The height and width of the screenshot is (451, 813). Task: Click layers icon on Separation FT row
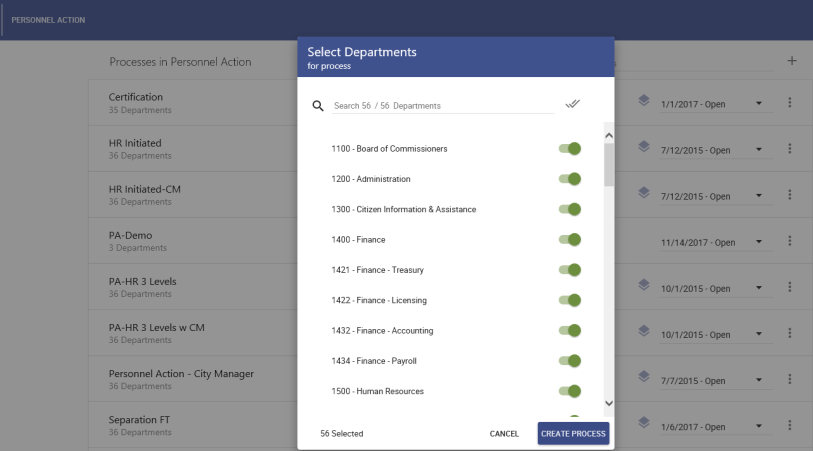(x=644, y=423)
